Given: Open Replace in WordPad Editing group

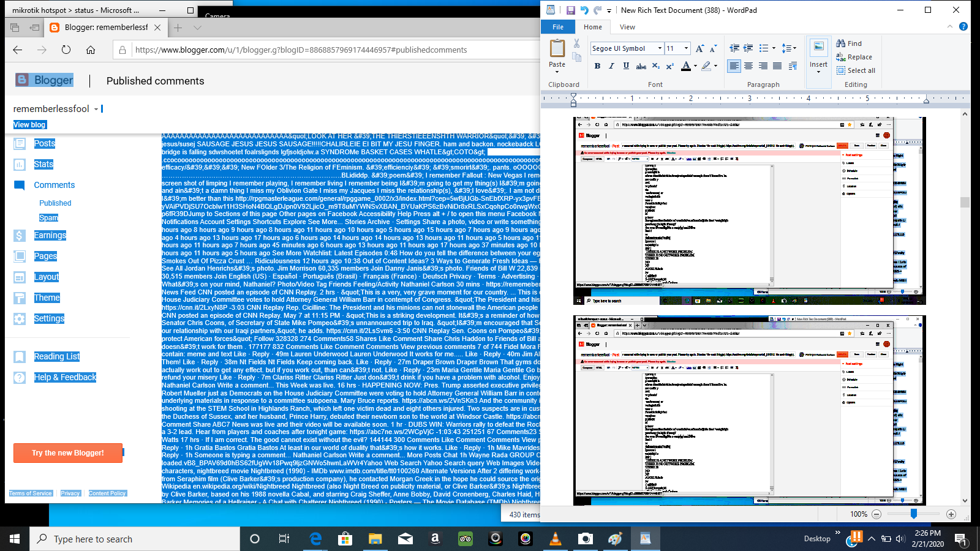Looking at the screenshot, I should [854, 57].
